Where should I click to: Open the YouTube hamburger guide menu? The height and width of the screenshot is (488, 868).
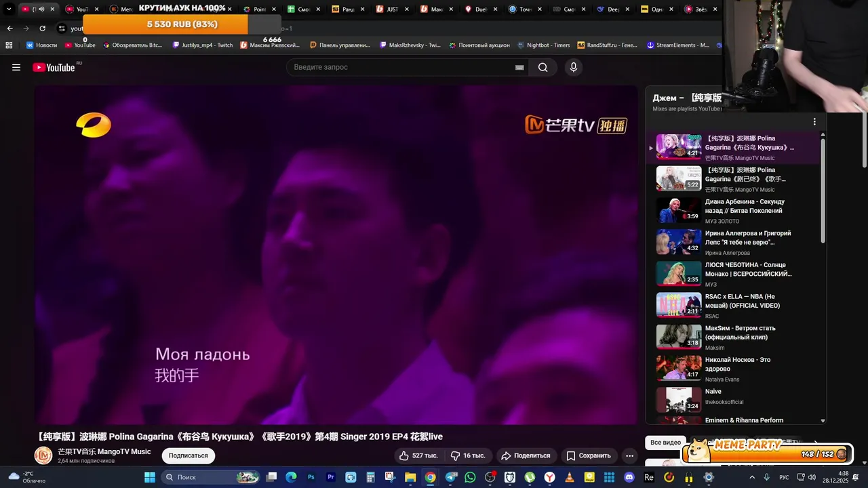[16, 67]
